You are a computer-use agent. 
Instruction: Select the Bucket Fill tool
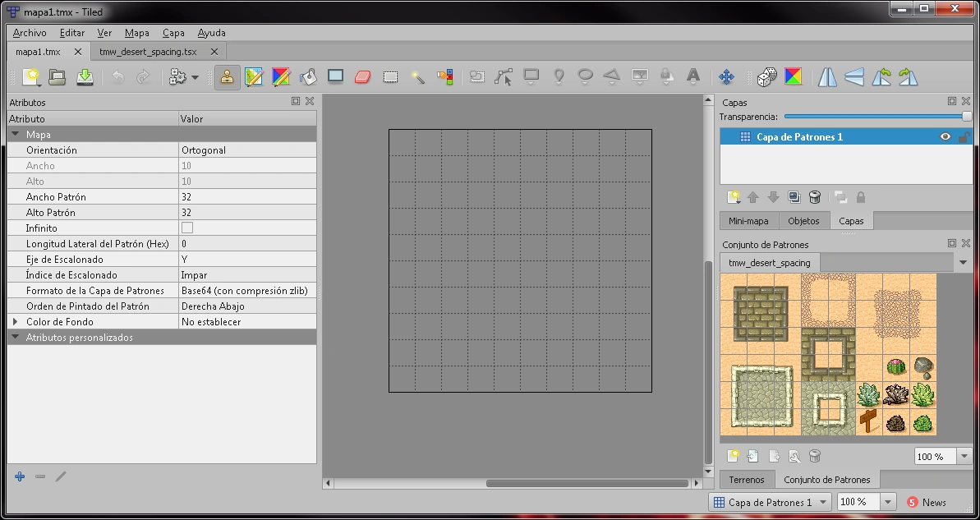tap(308, 77)
